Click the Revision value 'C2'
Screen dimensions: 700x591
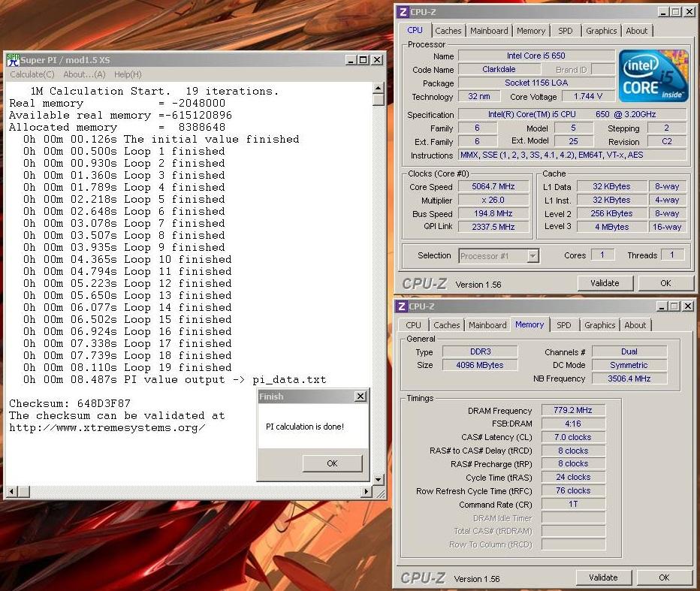pyautogui.click(x=666, y=141)
